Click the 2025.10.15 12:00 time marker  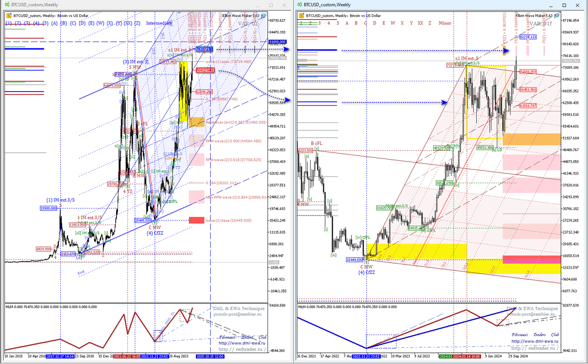pos(210,356)
